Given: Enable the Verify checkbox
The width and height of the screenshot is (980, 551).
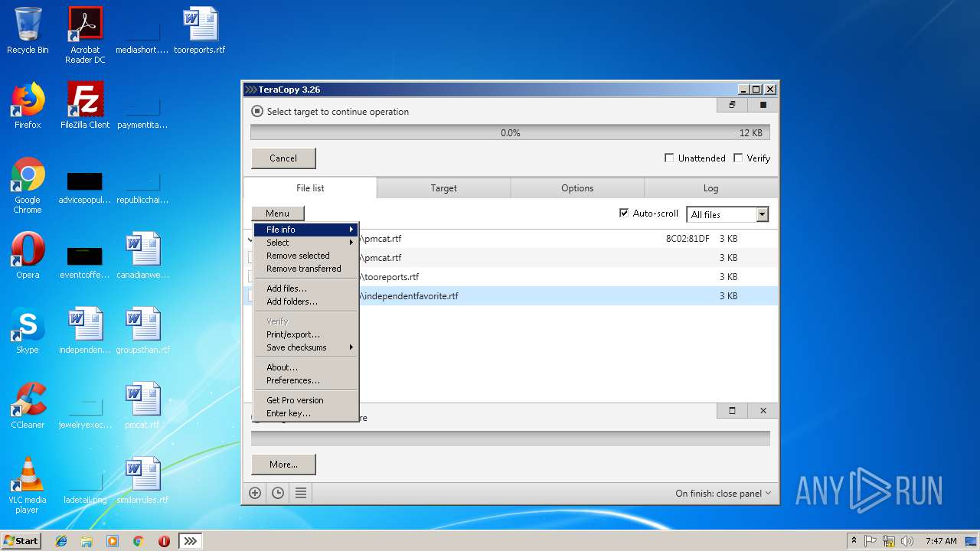Looking at the screenshot, I should click(x=738, y=158).
